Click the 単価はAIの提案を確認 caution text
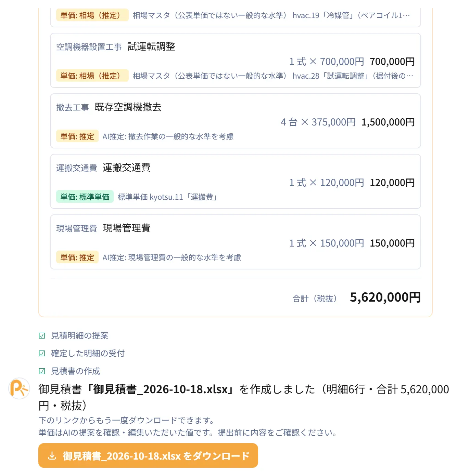457x476 pixels. click(189, 433)
